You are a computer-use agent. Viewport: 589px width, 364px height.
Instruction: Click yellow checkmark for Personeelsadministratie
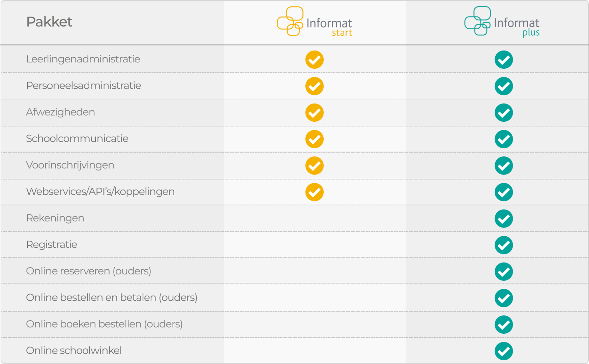[314, 86]
